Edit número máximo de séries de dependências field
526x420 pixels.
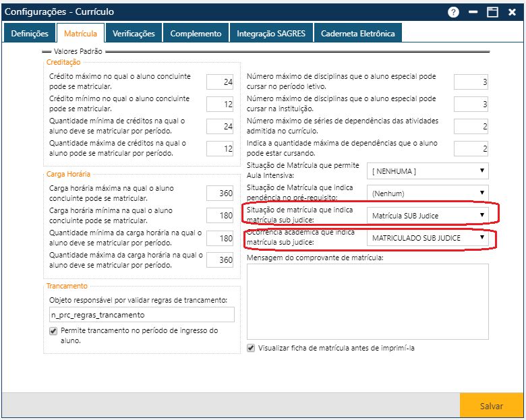471,127
